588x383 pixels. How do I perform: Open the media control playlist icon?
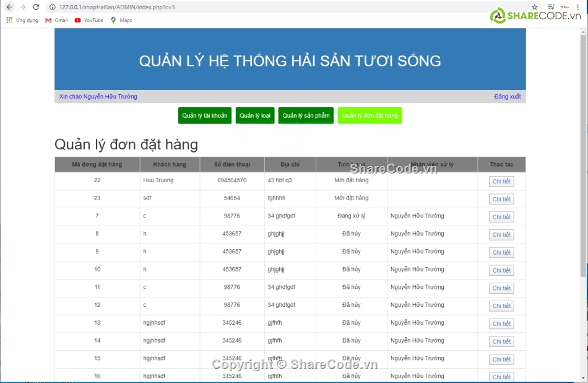(551, 7)
